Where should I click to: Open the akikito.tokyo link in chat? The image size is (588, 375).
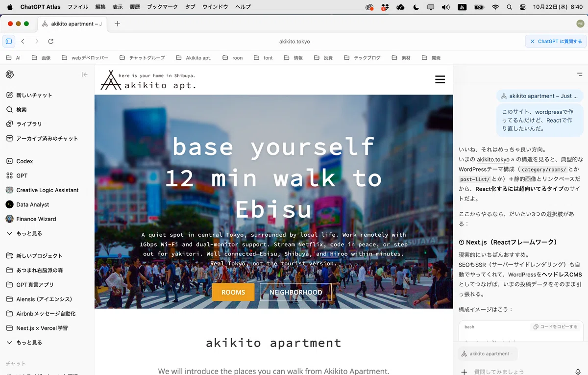(x=495, y=159)
